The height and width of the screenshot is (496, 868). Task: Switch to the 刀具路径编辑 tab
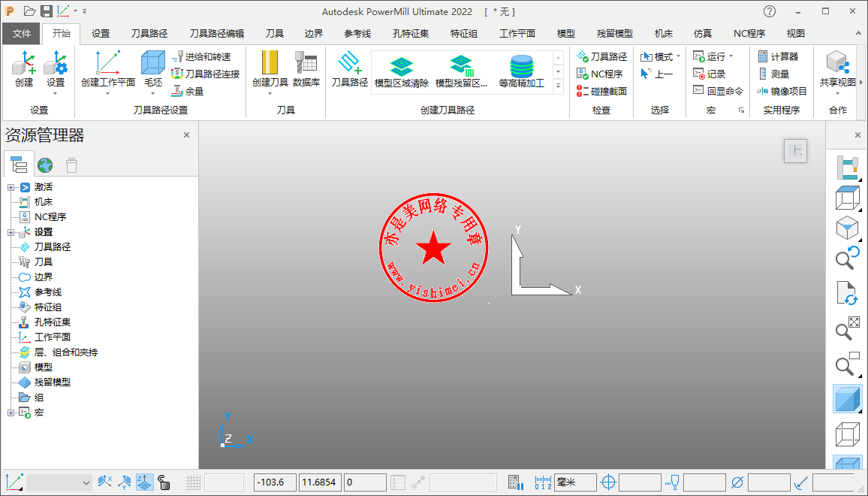[x=216, y=33]
